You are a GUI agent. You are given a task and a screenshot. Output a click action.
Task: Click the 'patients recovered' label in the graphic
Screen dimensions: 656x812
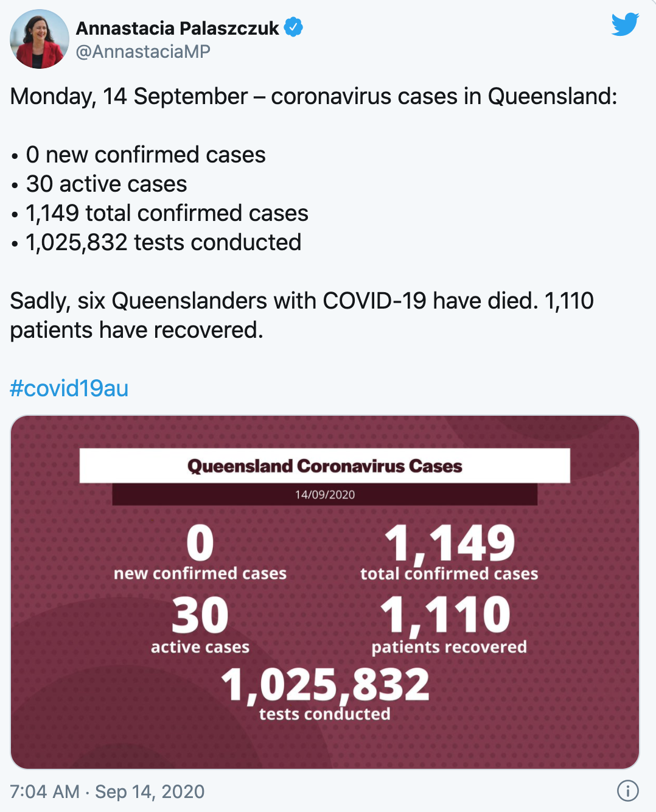point(449,646)
